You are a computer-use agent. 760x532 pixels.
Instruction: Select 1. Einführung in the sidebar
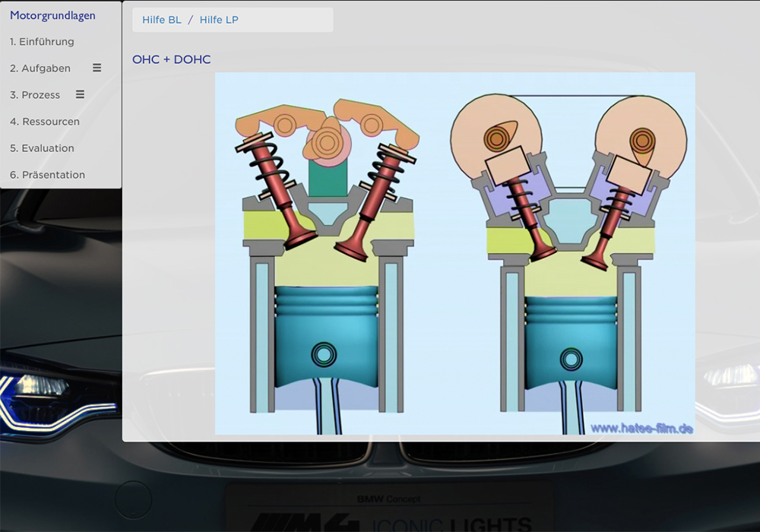click(42, 42)
